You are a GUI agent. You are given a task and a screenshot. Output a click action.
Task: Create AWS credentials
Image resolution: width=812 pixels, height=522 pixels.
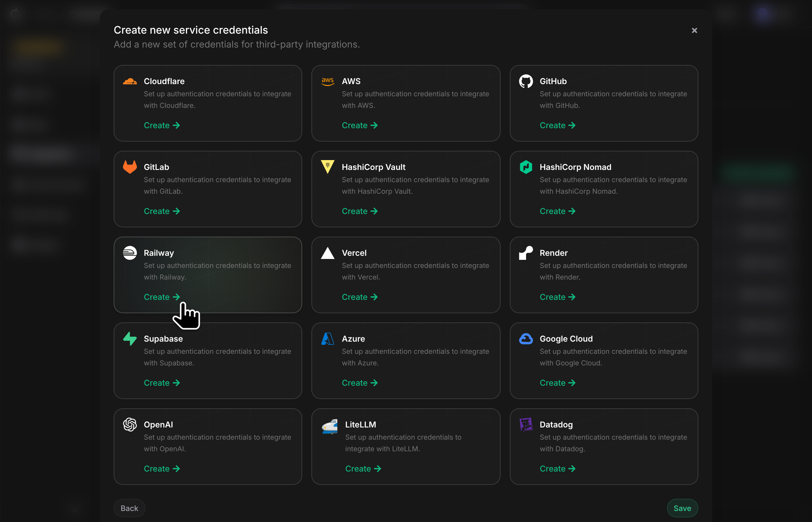(360, 125)
